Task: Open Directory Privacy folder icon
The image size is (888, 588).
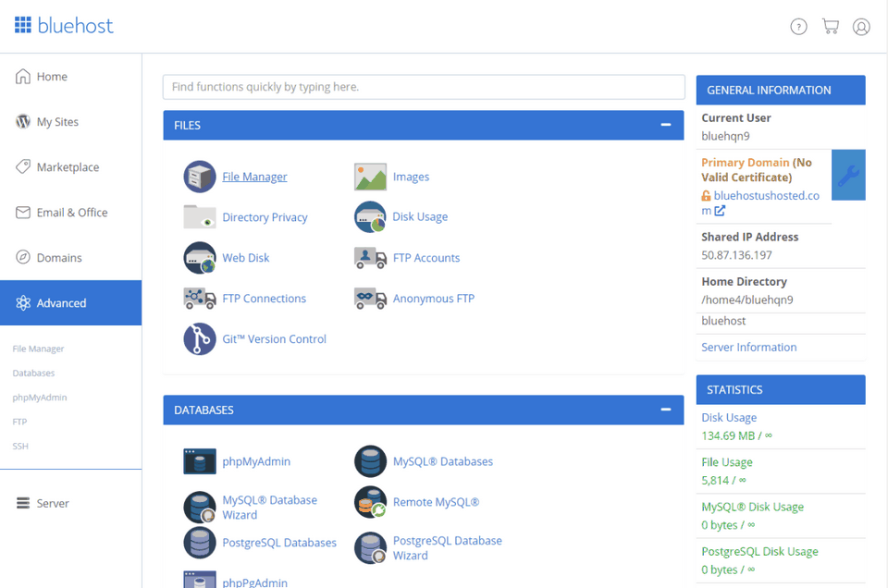Action: tap(200, 216)
